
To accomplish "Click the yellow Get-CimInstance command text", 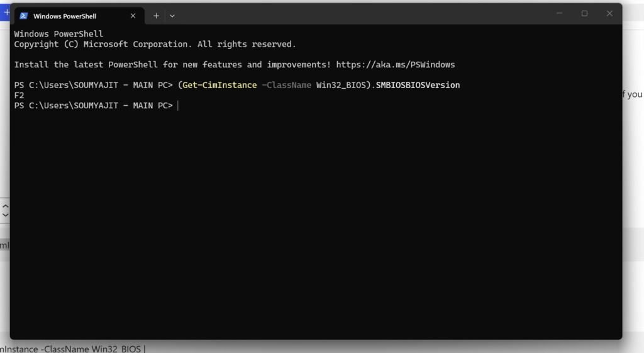I will 219,85.
